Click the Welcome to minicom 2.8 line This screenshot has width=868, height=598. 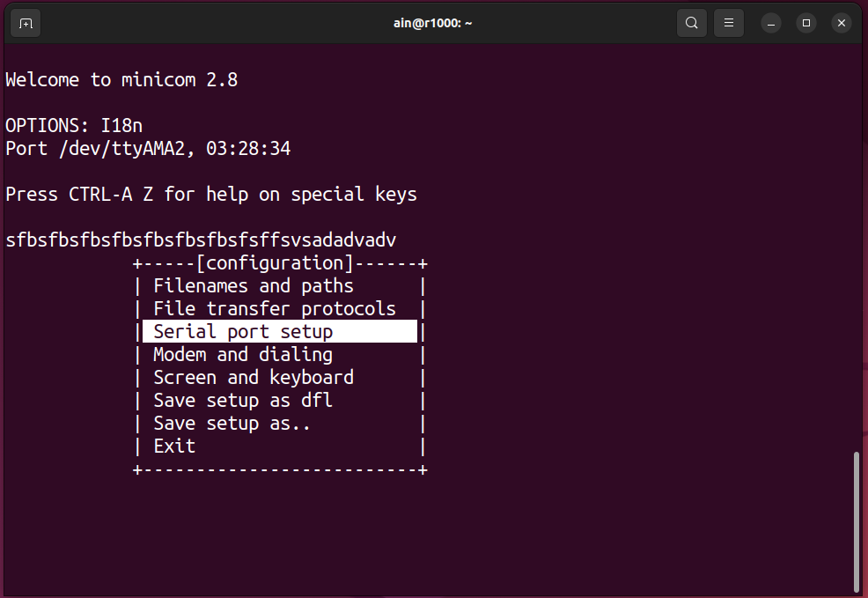pyautogui.click(x=121, y=80)
